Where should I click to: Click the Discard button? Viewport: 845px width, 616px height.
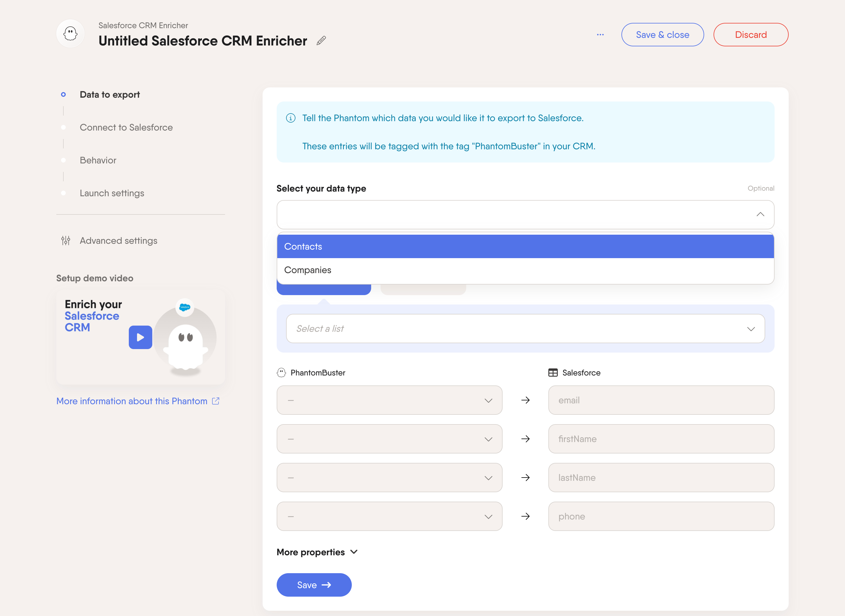(x=751, y=35)
